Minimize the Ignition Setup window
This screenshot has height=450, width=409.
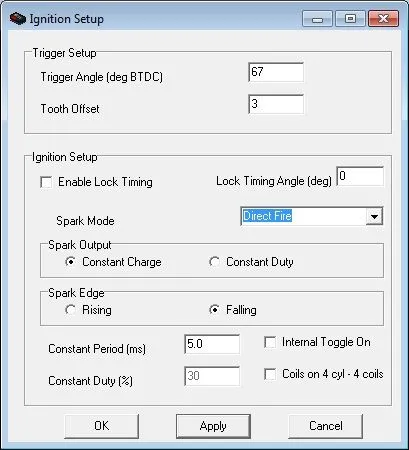click(317, 19)
